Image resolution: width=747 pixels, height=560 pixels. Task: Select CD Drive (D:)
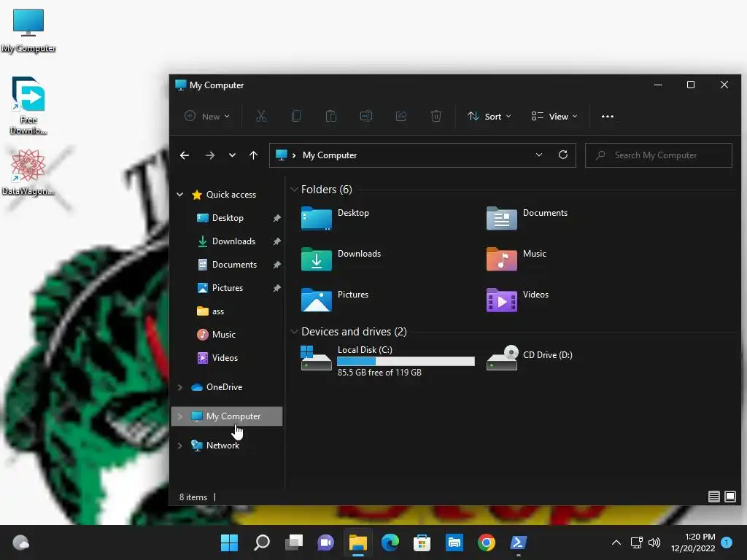coord(530,357)
